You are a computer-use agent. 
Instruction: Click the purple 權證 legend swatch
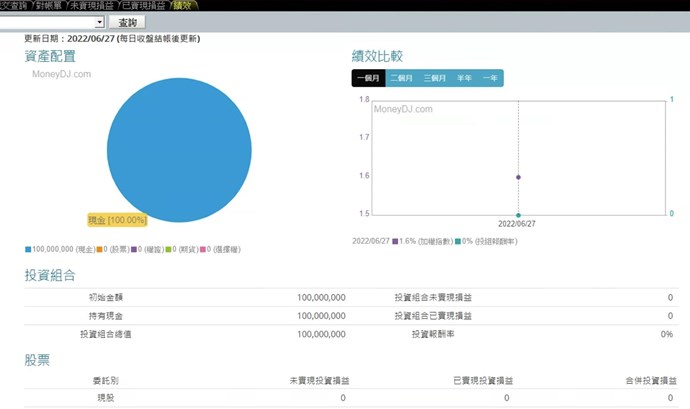click(133, 249)
